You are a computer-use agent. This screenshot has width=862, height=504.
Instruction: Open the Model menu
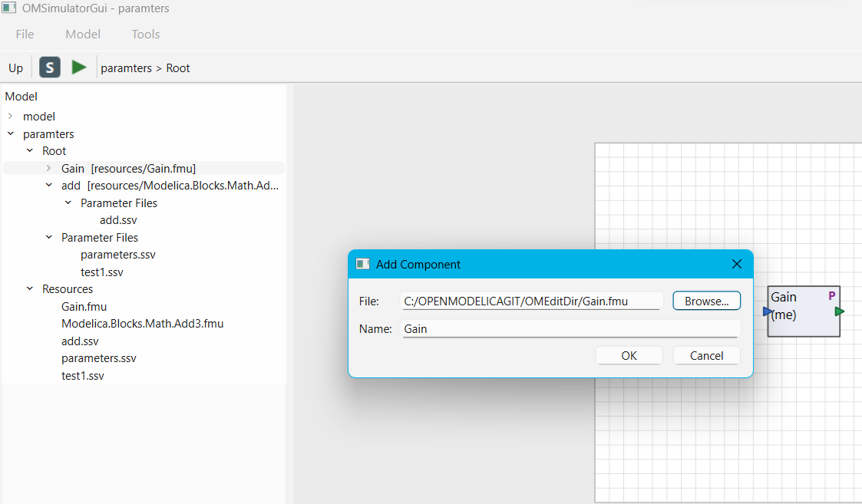click(83, 34)
